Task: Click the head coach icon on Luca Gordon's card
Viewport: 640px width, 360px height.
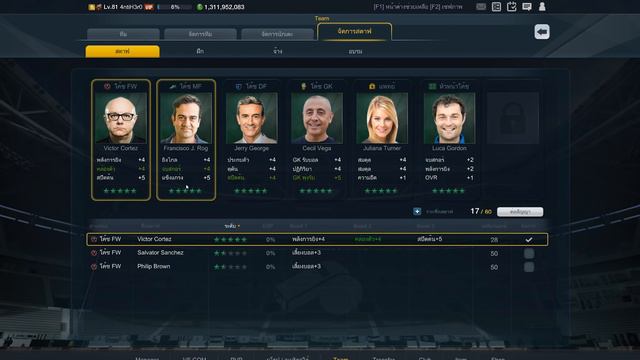Action: point(432,87)
